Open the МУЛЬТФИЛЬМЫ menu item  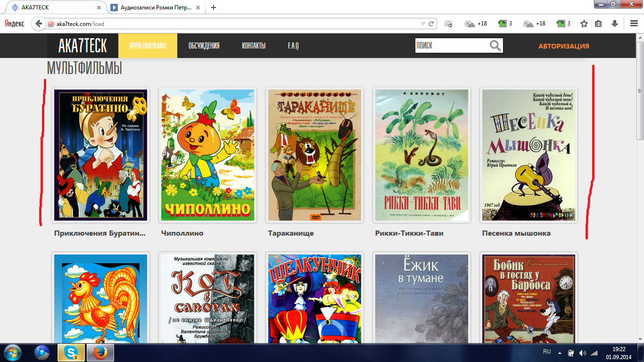point(148,46)
